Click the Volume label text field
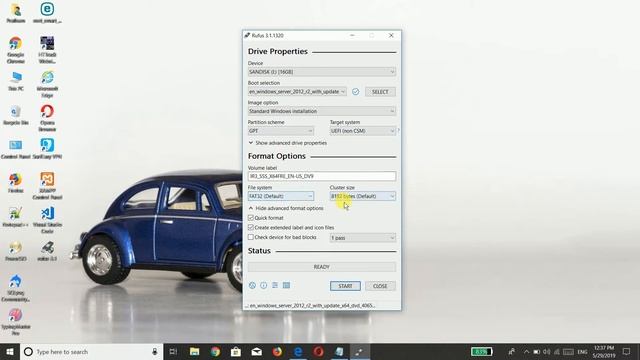This screenshot has width=640, height=360. [322, 176]
